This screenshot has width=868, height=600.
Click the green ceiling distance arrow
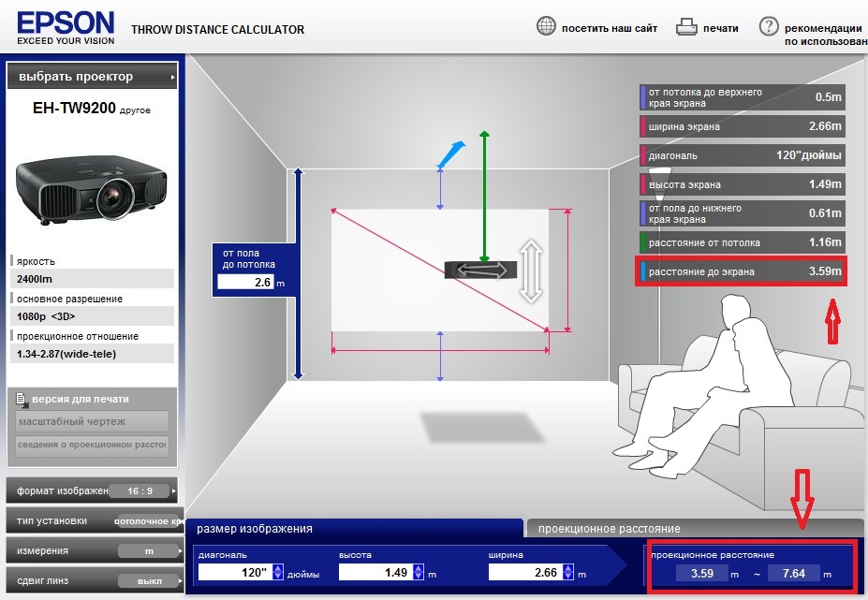(484, 197)
